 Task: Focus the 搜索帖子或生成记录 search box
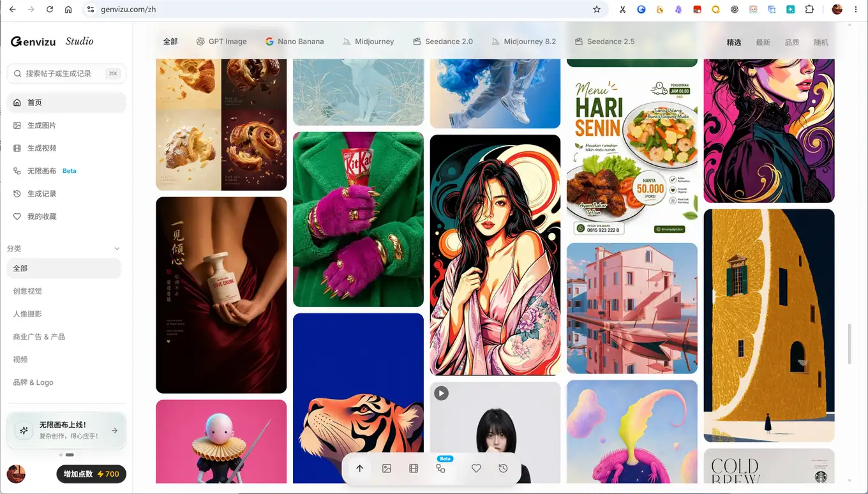click(x=66, y=73)
